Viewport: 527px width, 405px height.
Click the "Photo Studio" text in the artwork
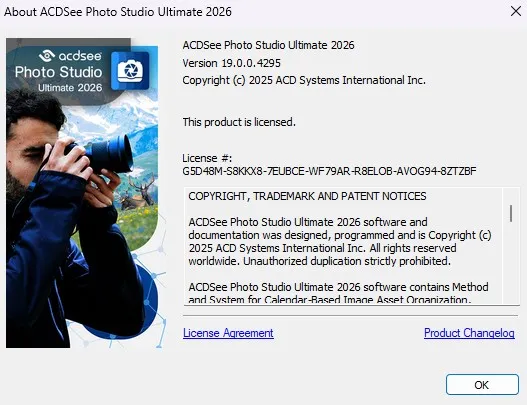[x=58, y=72]
